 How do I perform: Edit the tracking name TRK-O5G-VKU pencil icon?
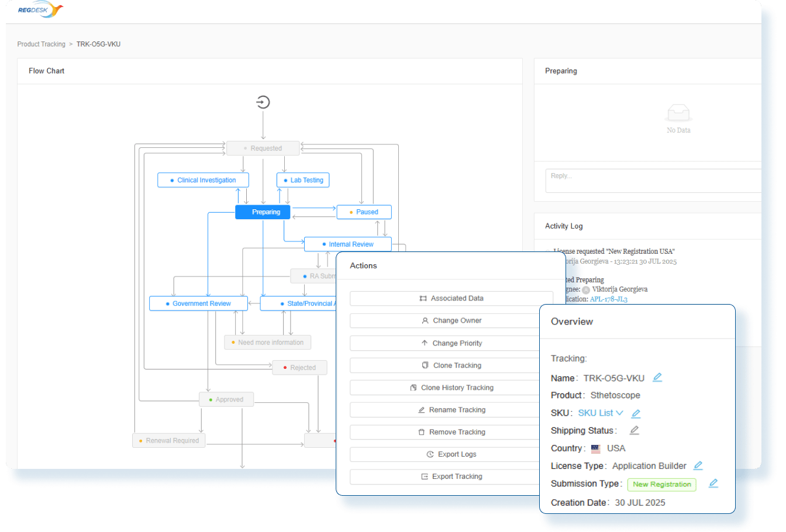click(x=657, y=378)
